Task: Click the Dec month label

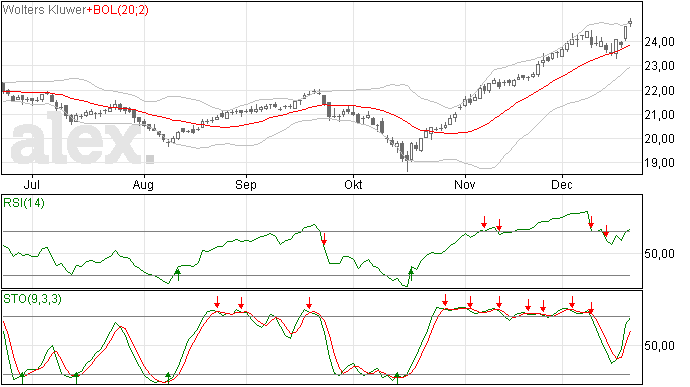Action: (562, 184)
